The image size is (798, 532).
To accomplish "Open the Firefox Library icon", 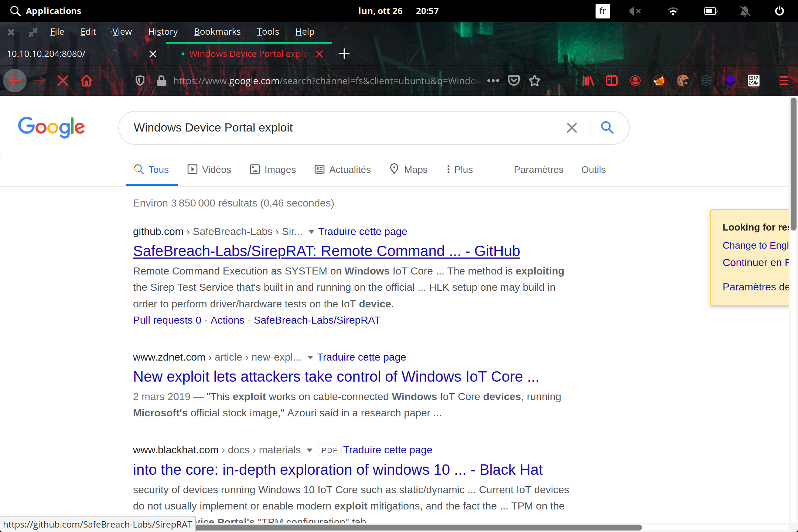I will [588, 81].
